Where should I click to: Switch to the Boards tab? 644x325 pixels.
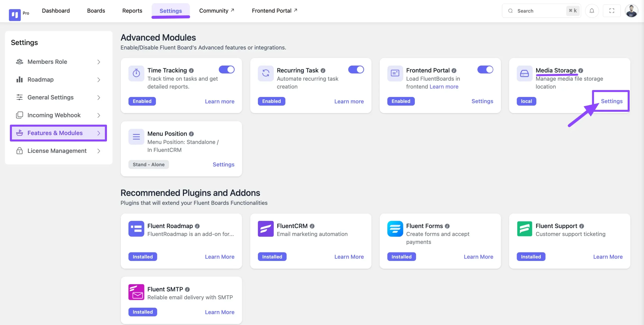coord(96,11)
